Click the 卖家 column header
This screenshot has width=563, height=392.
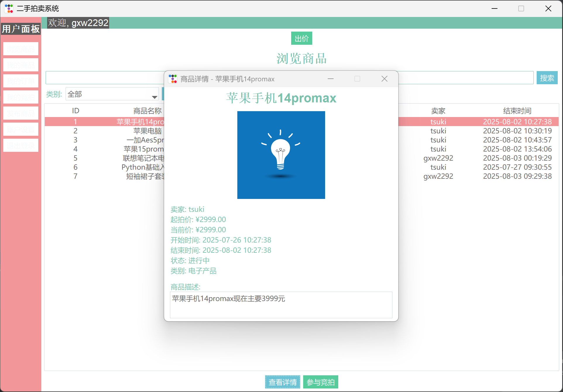438,111
